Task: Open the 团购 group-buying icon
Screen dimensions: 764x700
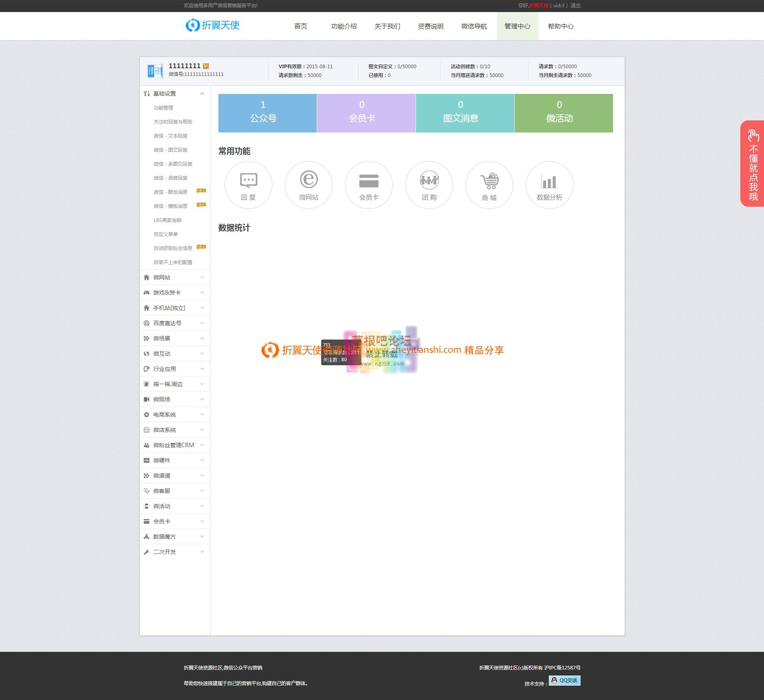Action: pos(429,185)
